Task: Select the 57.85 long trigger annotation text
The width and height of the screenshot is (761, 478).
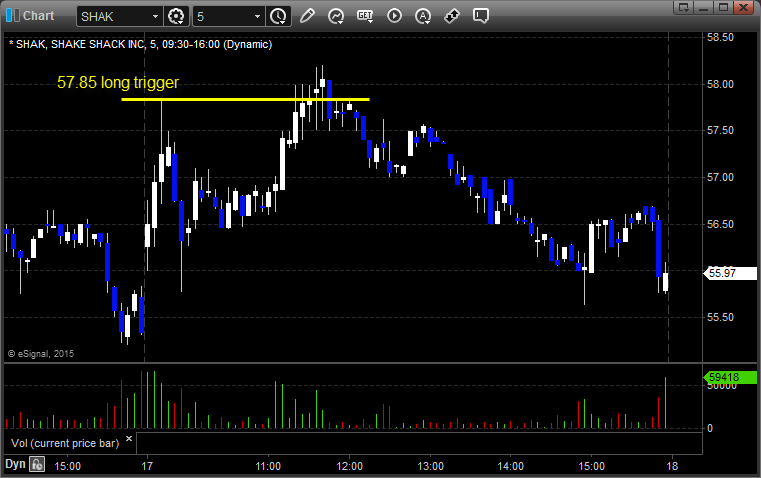Action: click(x=118, y=82)
